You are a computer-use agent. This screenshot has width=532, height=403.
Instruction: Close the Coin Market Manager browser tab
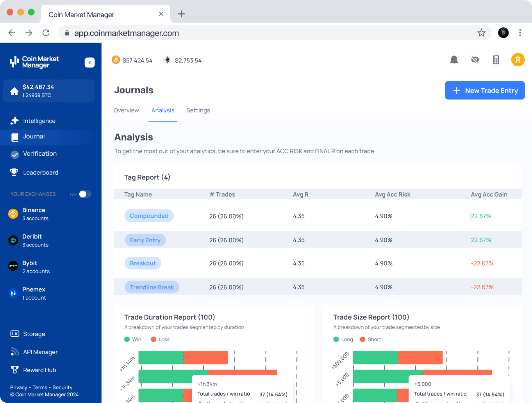point(161,14)
